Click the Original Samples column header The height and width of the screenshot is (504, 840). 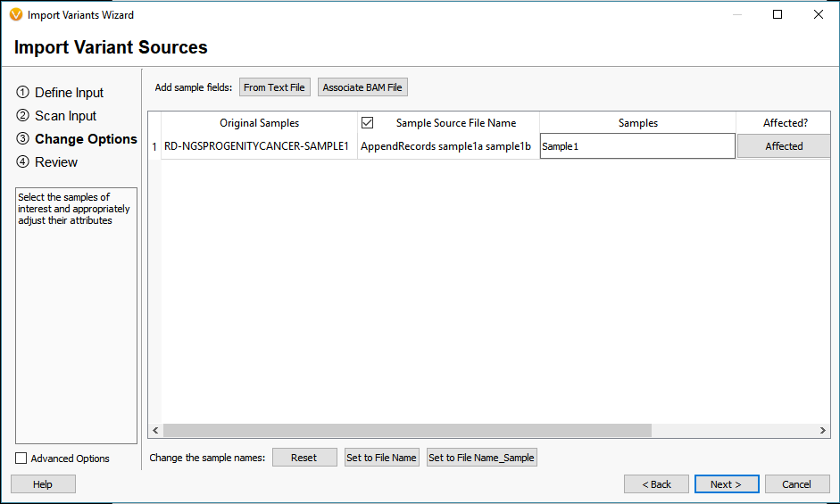coord(259,122)
